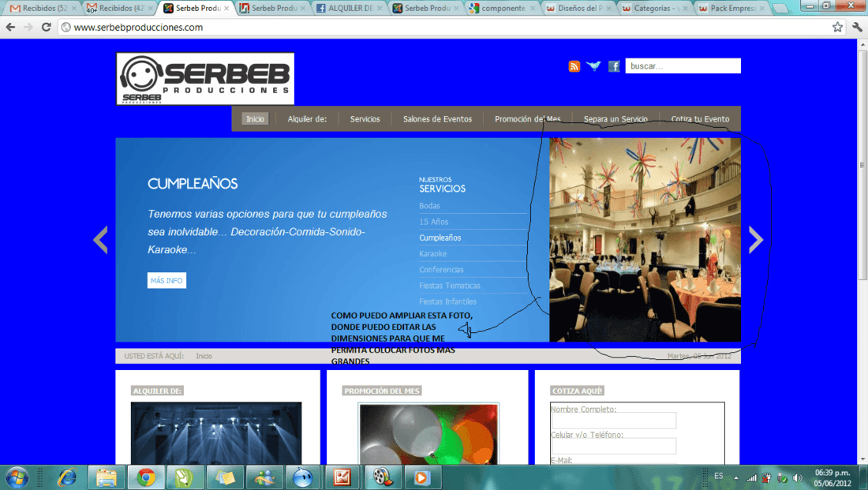Click the Serbeb Producciones logo
The width and height of the screenshot is (868, 490).
205,79
